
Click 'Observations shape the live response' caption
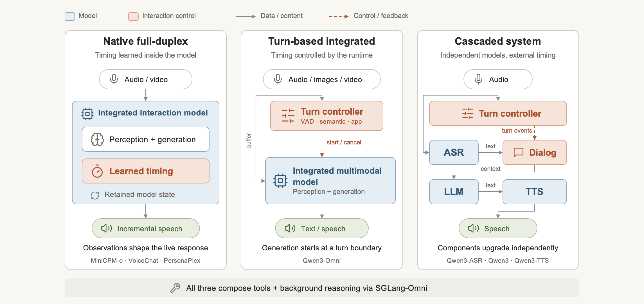click(145, 248)
